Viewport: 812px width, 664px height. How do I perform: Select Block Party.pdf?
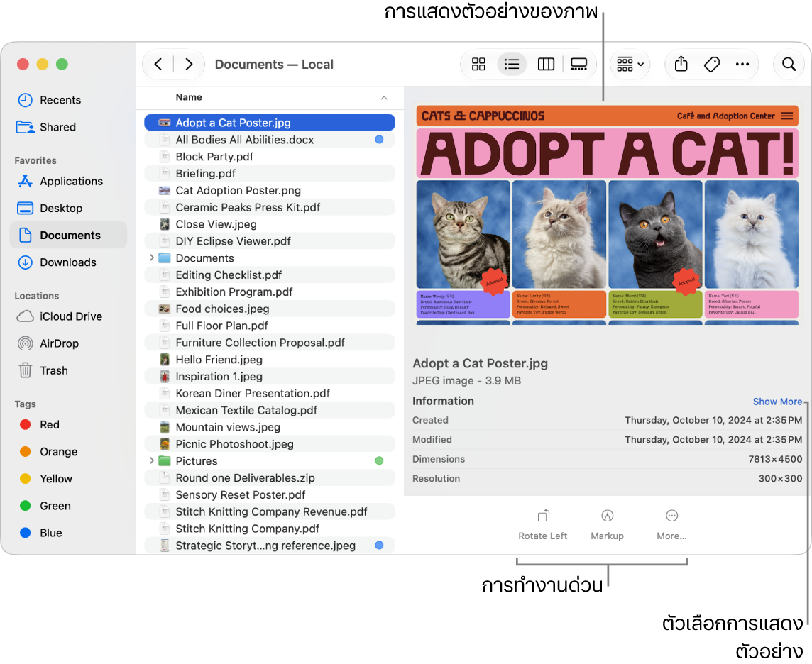269,156
